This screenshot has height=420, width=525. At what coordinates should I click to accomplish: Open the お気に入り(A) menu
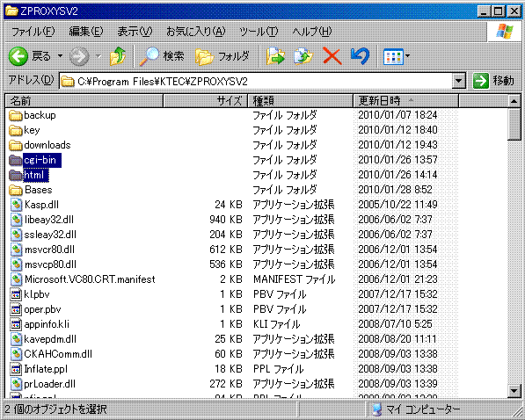pos(196,32)
